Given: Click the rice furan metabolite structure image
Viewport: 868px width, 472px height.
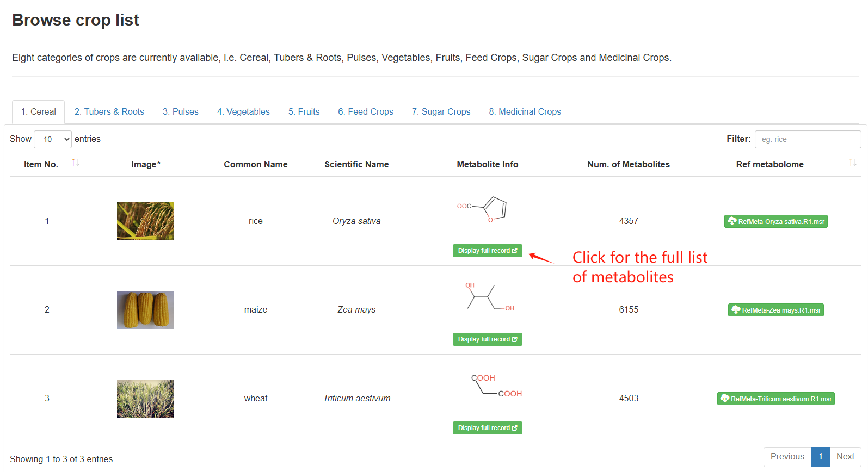Looking at the screenshot, I should [483, 210].
